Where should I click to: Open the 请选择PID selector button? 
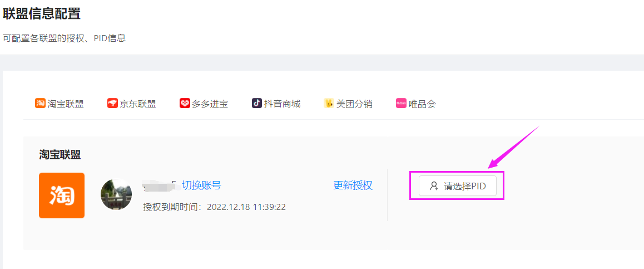[458, 186]
